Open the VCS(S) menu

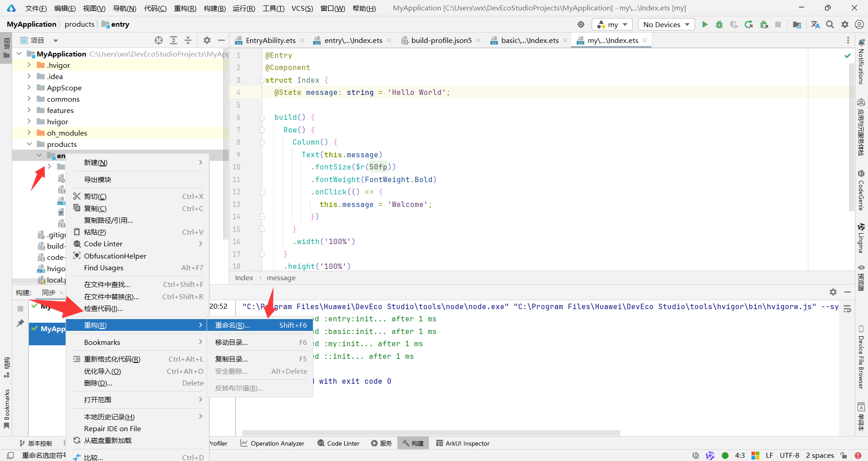click(302, 8)
